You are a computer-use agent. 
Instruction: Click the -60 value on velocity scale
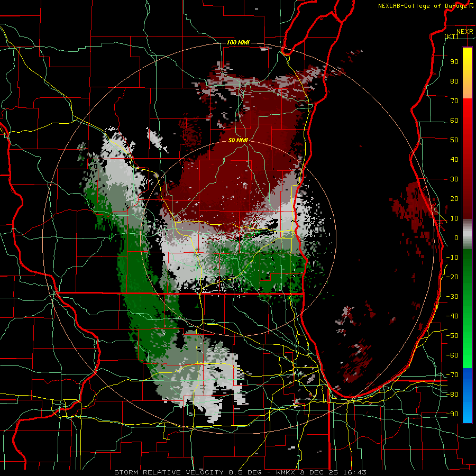pos(452,355)
